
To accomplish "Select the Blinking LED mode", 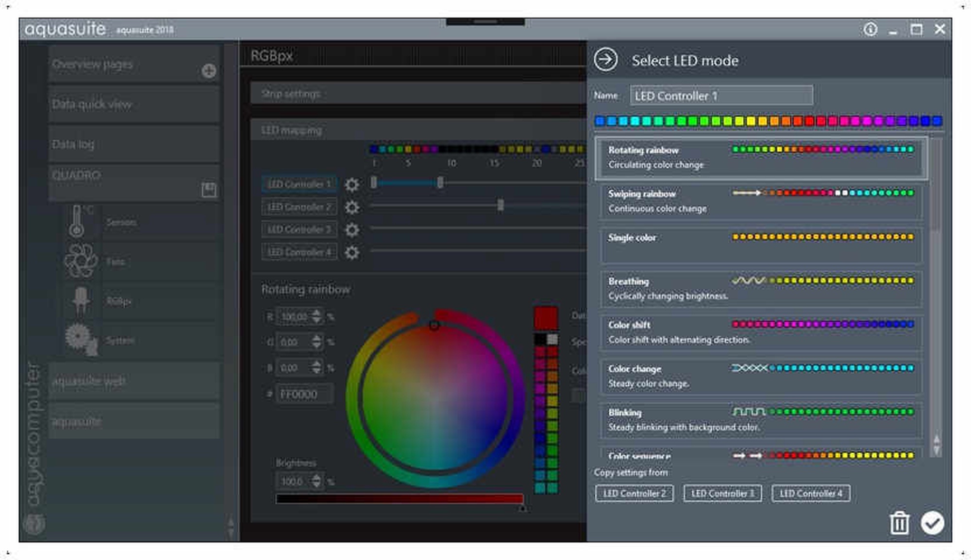I will point(761,420).
